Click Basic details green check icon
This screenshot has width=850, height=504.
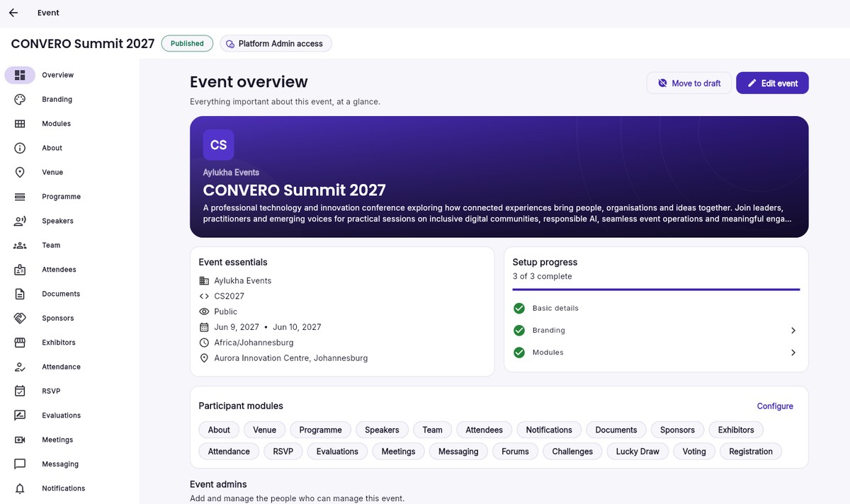(x=519, y=309)
